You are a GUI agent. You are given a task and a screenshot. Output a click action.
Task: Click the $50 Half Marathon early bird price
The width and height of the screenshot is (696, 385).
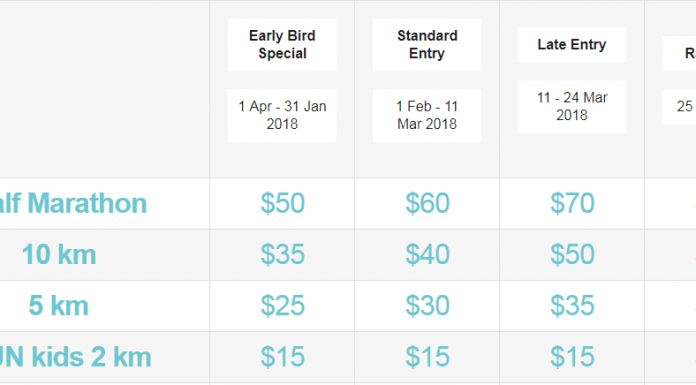(282, 203)
